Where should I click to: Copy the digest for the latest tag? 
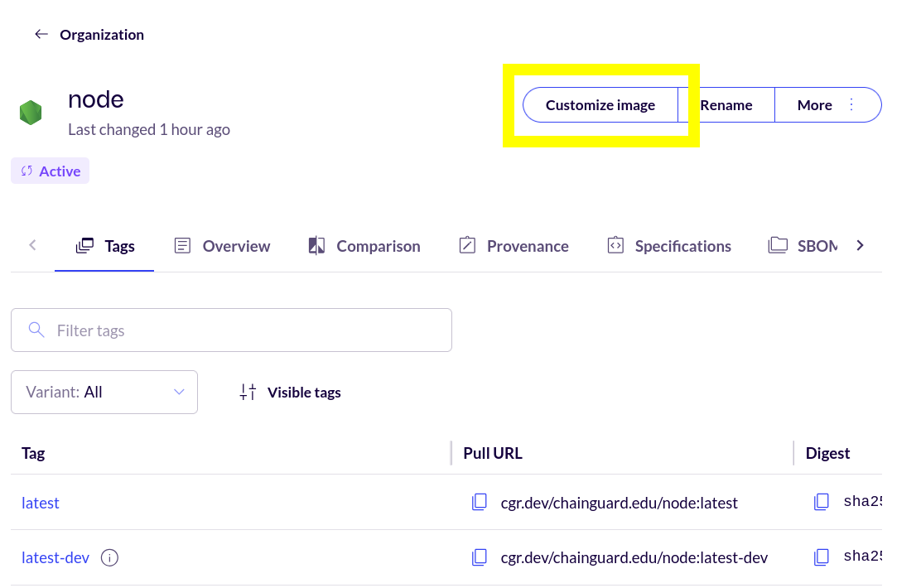821,500
